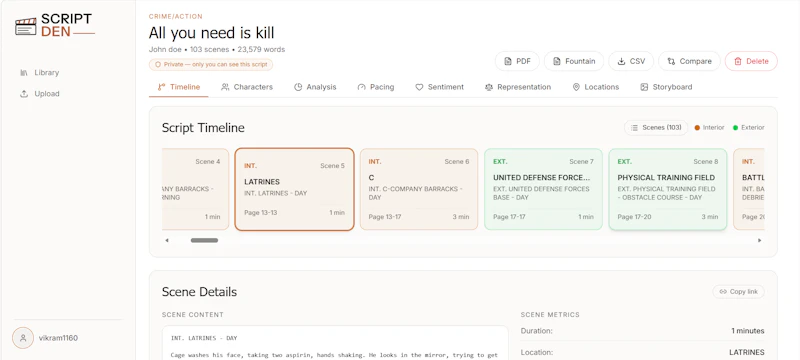Click the John doe author metadata line
The width and height of the screenshot is (800, 360).
point(217,49)
